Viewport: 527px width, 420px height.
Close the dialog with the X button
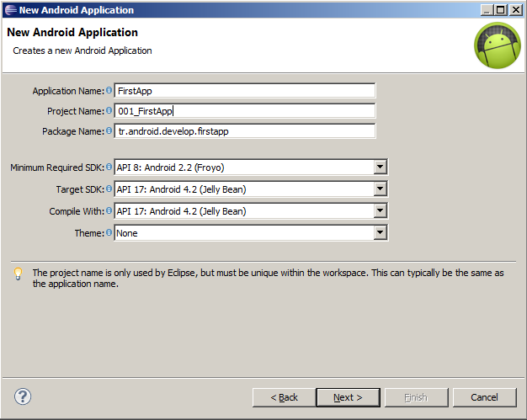coord(516,10)
